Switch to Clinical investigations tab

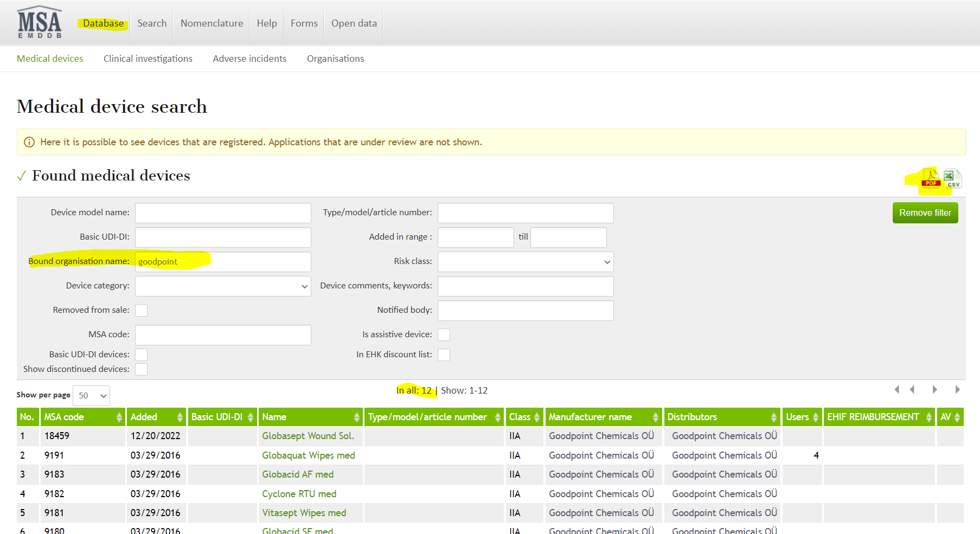point(148,59)
